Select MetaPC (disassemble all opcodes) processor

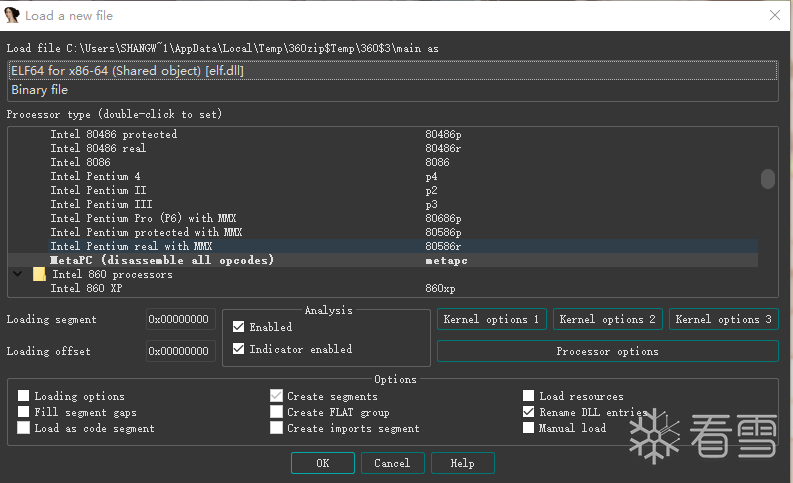162,260
